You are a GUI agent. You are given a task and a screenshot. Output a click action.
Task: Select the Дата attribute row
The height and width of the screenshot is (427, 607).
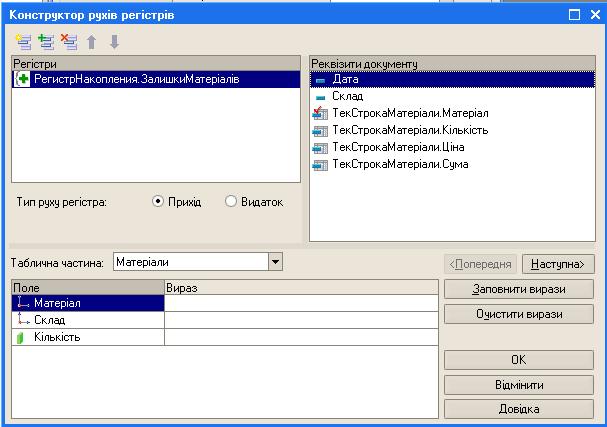point(453,79)
